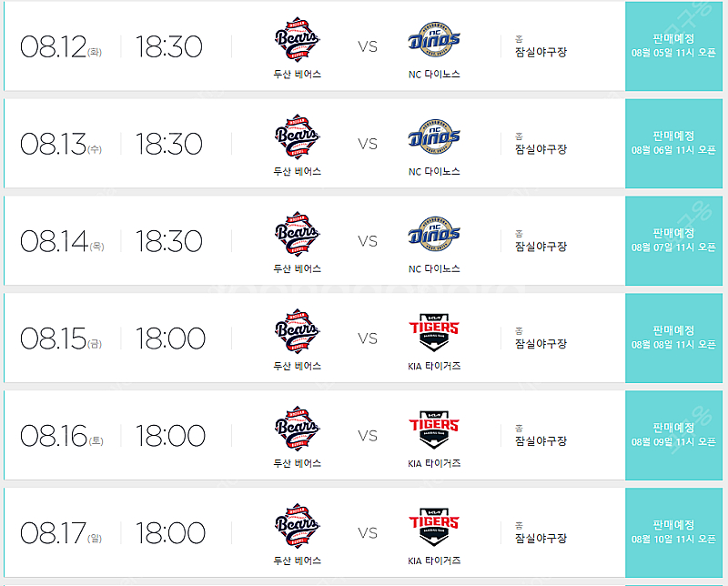Click NC Dinos logo for 08.13 game
Image resolution: width=728 pixels, height=586 pixels.
coord(434,137)
